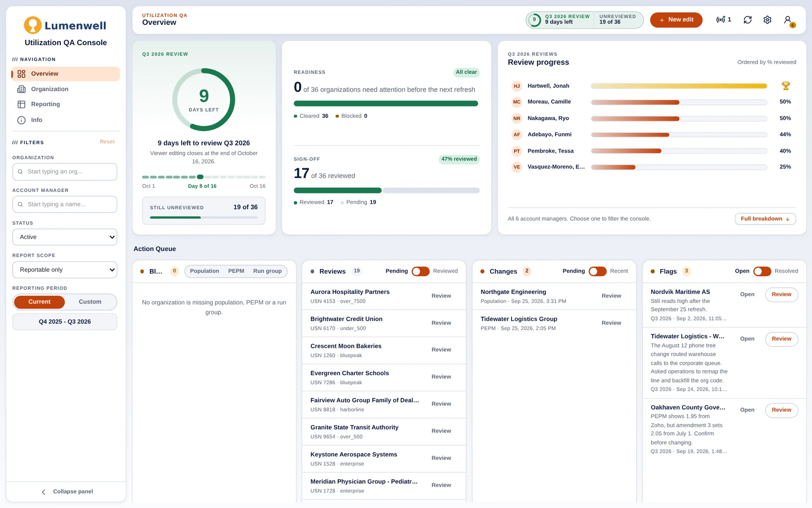The image size is (812, 508).
Task: Click the MC avatar for Moreau, Camille
Action: (x=517, y=102)
